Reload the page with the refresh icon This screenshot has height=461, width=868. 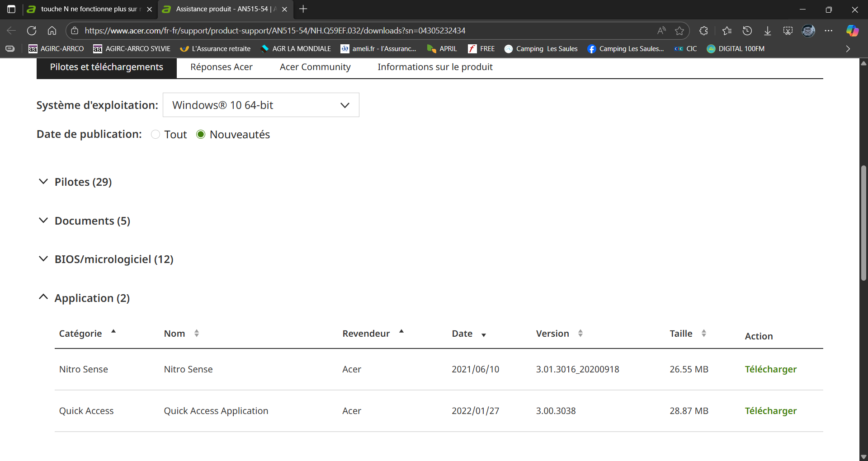(x=32, y=31)
